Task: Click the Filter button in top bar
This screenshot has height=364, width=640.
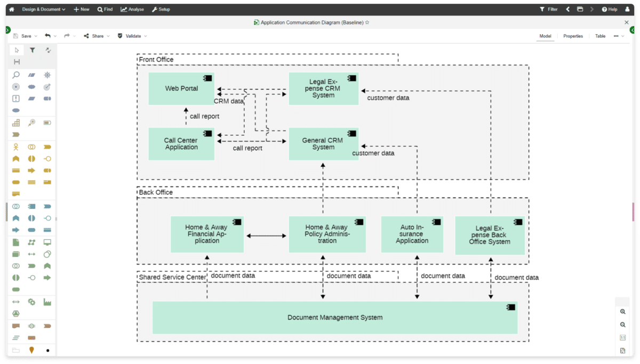Action: pos(549,9)
